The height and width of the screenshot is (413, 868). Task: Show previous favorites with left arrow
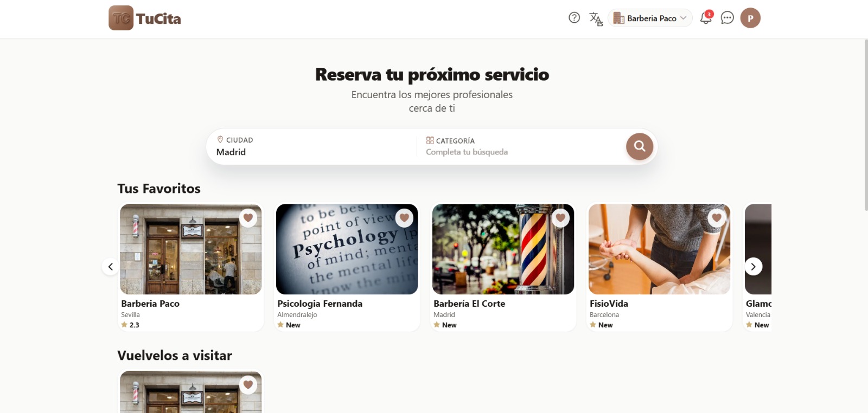(x=111, y=267)
